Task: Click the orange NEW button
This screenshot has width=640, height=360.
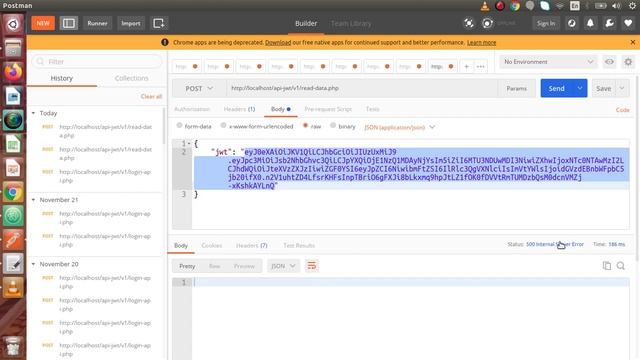Action: click(43, 23)
